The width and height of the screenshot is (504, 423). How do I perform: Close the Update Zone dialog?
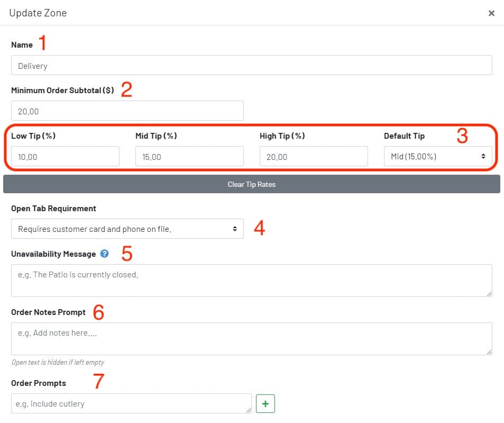[491, 13]
